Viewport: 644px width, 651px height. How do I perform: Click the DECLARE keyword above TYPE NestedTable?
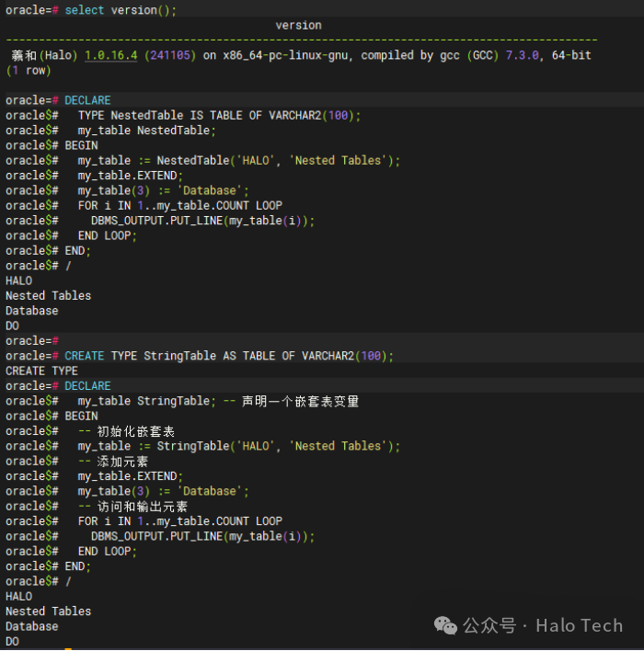tap(87, 100)
